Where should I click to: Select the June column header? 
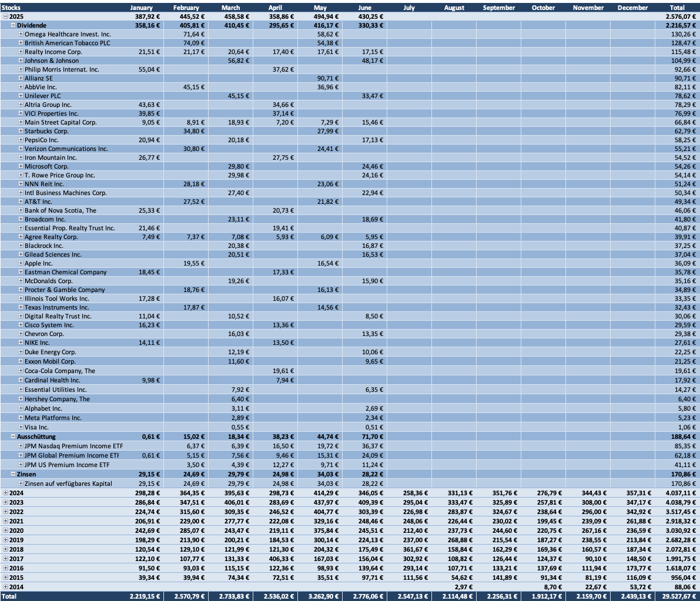365,8
